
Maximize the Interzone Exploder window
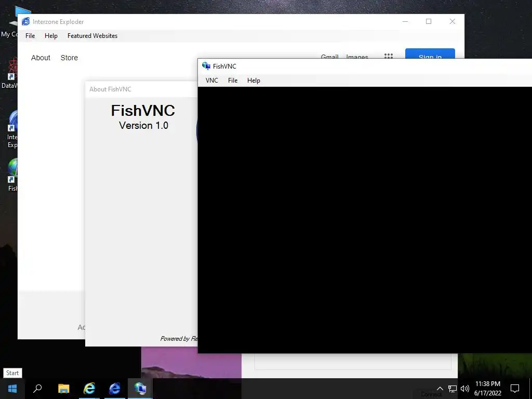[429, 21]
